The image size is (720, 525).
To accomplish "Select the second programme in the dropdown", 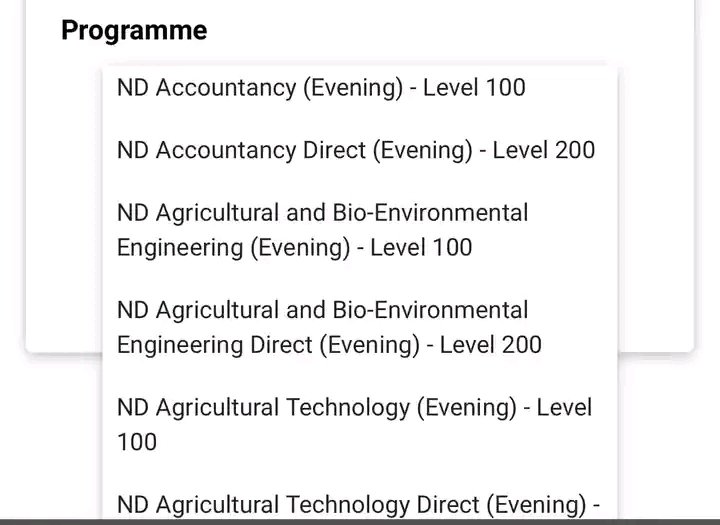I will pos(355,150).
